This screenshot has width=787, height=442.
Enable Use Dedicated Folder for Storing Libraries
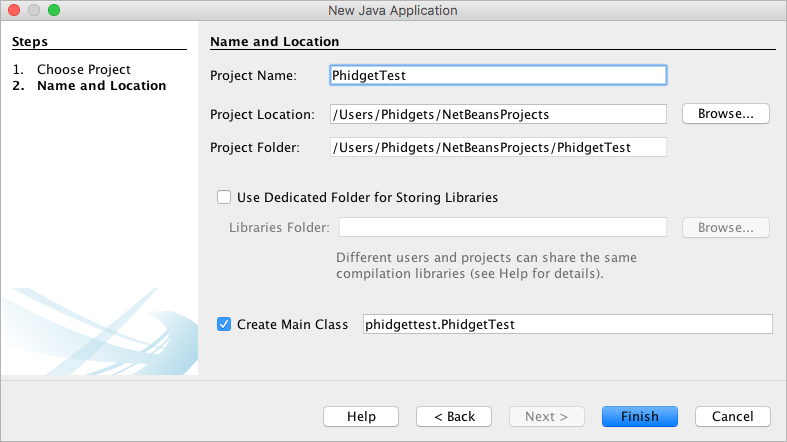tap(224, 197)
